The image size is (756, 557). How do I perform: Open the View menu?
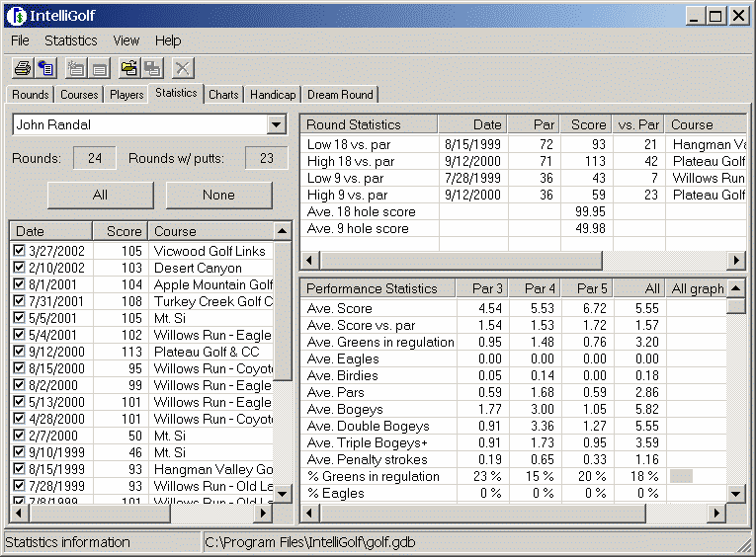[x=126, y=40]
